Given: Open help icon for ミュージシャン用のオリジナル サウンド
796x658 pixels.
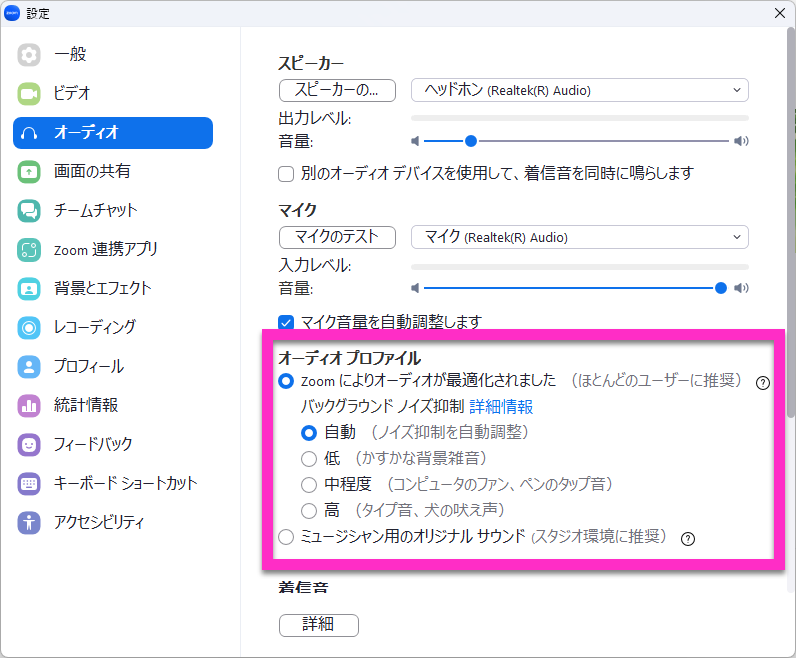Looking at the screenshot, I should [687, 539].
